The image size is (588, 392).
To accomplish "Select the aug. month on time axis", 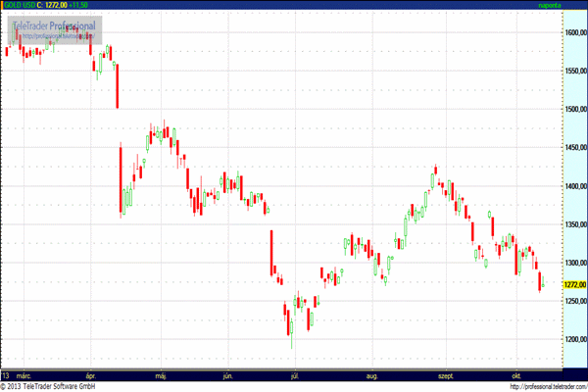I will pos(370,375).
